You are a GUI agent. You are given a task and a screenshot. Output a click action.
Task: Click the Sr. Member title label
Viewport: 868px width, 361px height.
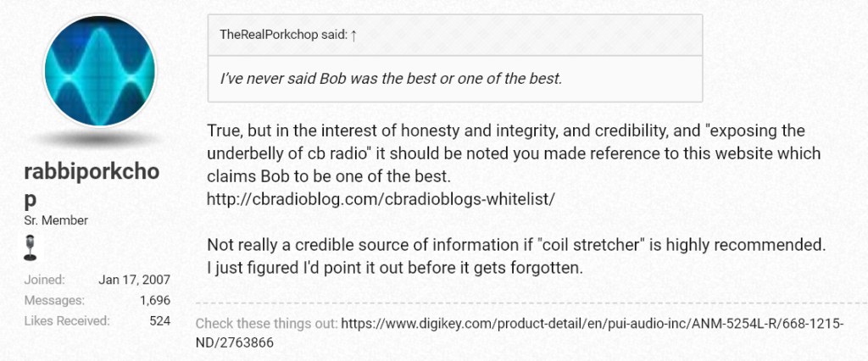click(56, 220)
